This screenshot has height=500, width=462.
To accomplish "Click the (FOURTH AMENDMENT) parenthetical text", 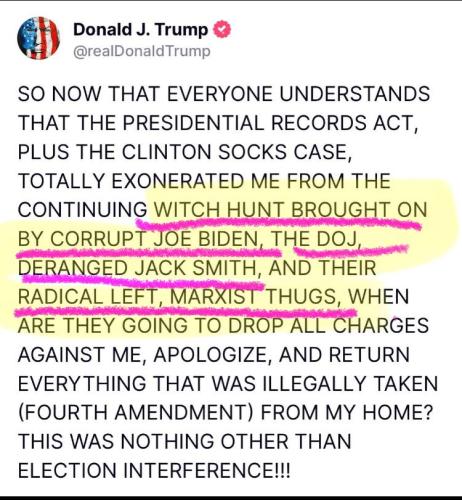I will click(x=136, y=413).
